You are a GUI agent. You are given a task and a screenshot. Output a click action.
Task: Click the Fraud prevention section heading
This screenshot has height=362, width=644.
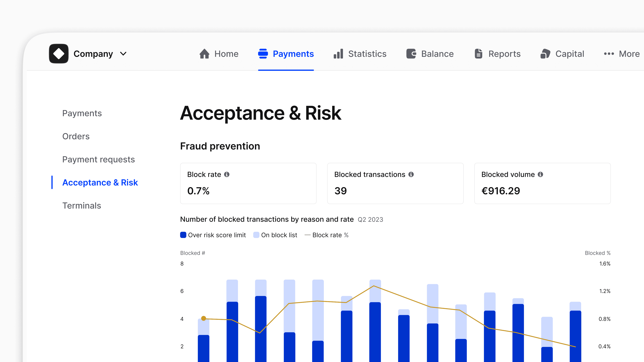pos(220,146)
